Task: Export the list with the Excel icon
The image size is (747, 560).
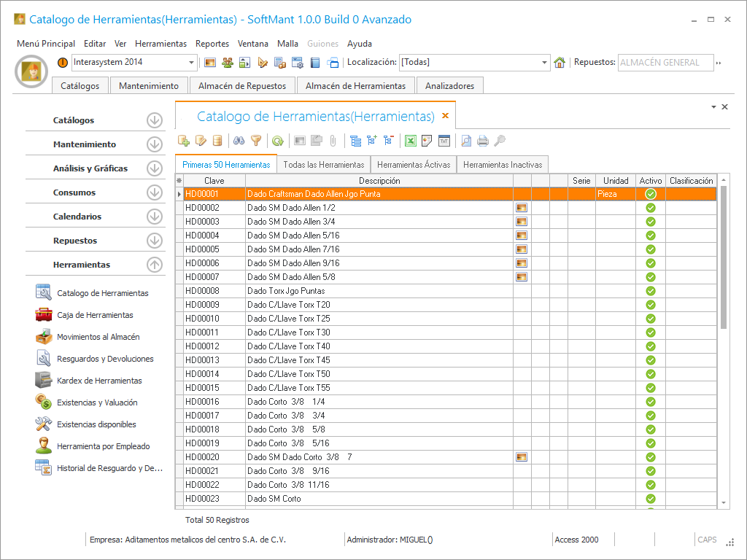Action: [411, 141]
